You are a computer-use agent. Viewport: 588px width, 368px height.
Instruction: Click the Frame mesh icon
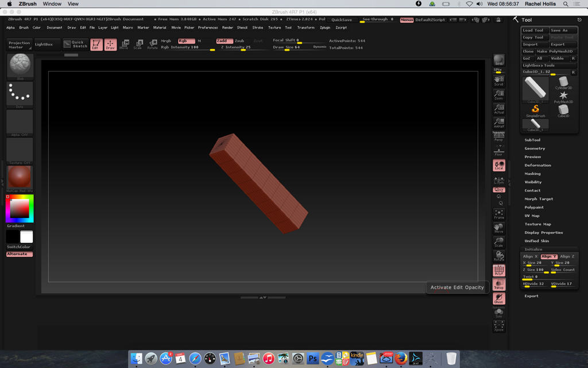pos(499,214)
